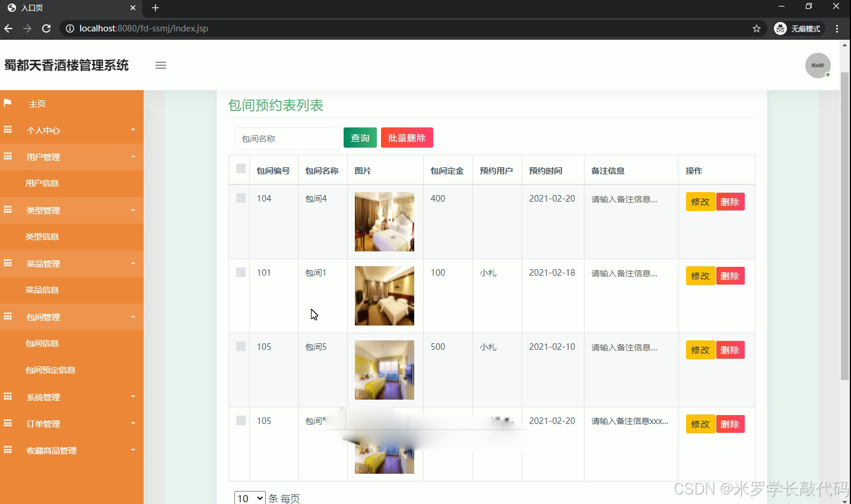Open the user avatar in the top right
Image resolution: width=851 pixels, height=504 pixels.
pos(818,65)
